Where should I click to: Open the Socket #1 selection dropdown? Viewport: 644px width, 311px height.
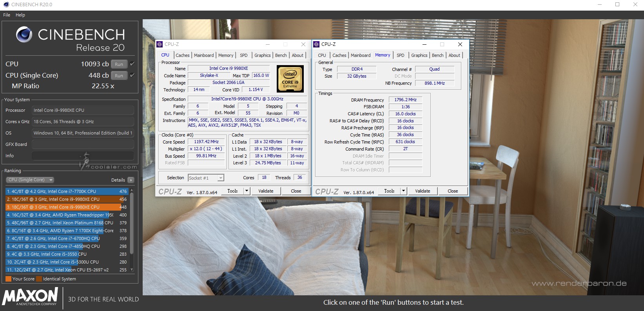click(x=206, y=178)
